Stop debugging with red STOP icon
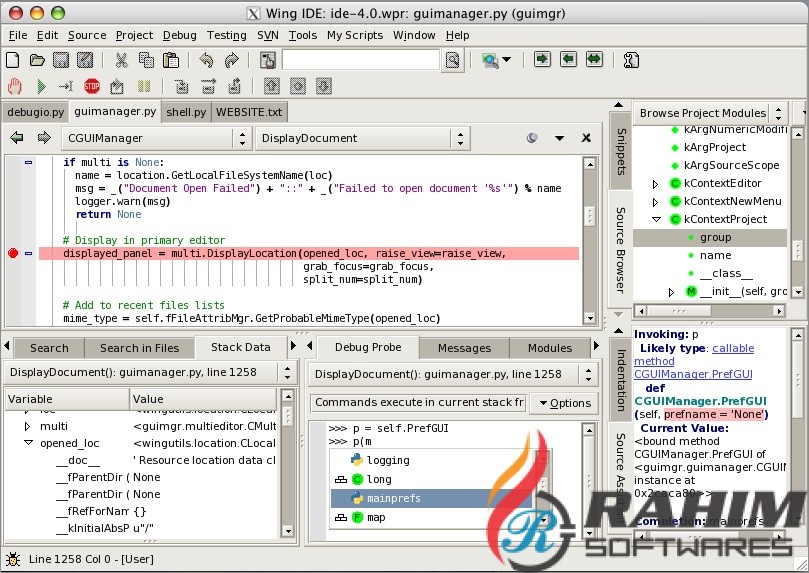This screenshot has height=573, width=809. pos(92,86)
